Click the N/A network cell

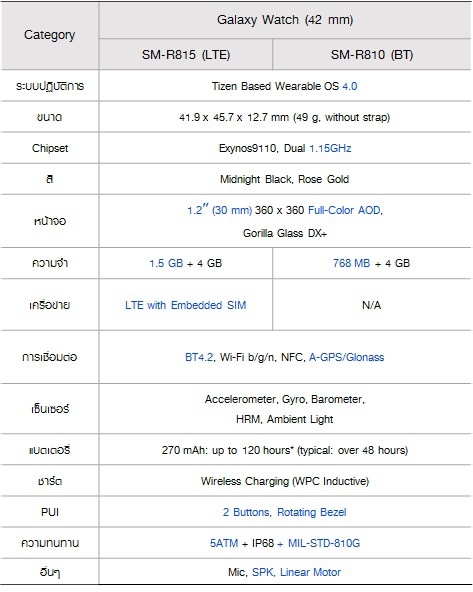[x=371, y=305]
